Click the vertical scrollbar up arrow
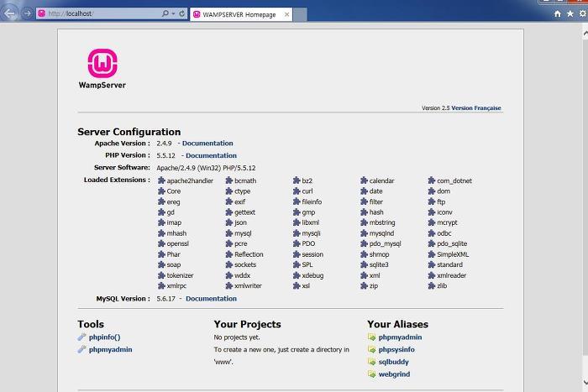This screenshot has height=392, width=588. point(585,34)
